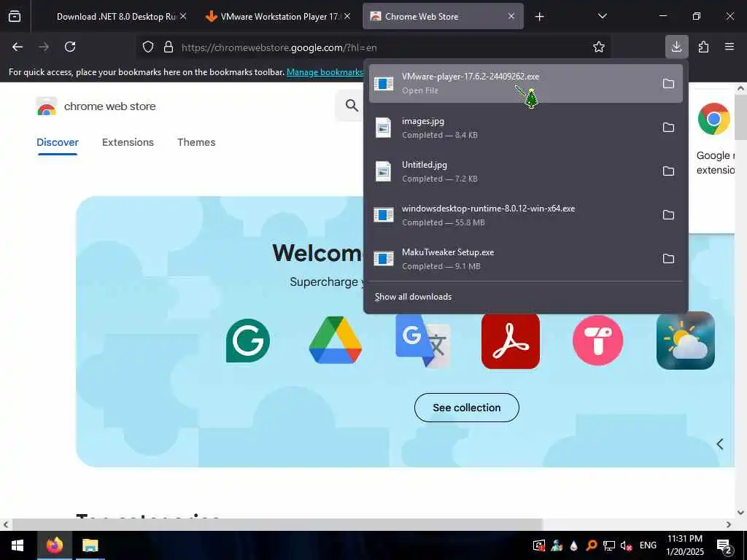
Task: Open Grammarly extension icon
Action: coord(248,341)
